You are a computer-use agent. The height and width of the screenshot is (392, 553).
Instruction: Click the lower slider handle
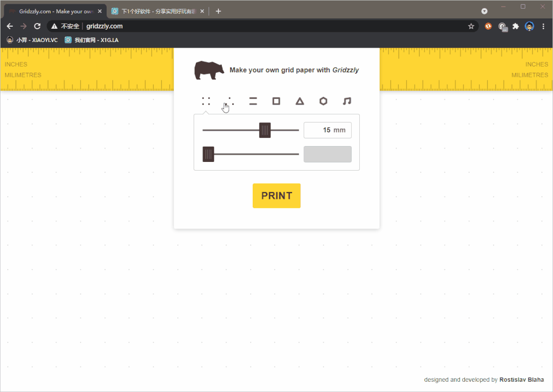(209, 154)
